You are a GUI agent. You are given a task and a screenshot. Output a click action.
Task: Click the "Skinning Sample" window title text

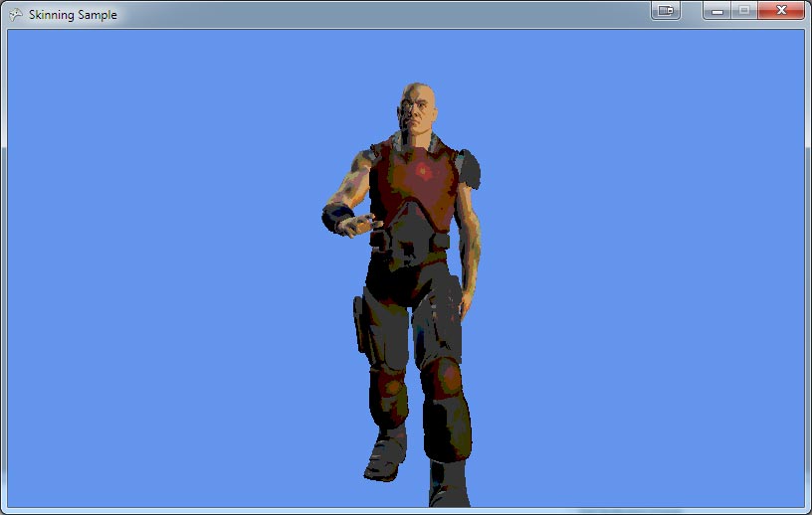click(x=73, y=15)
